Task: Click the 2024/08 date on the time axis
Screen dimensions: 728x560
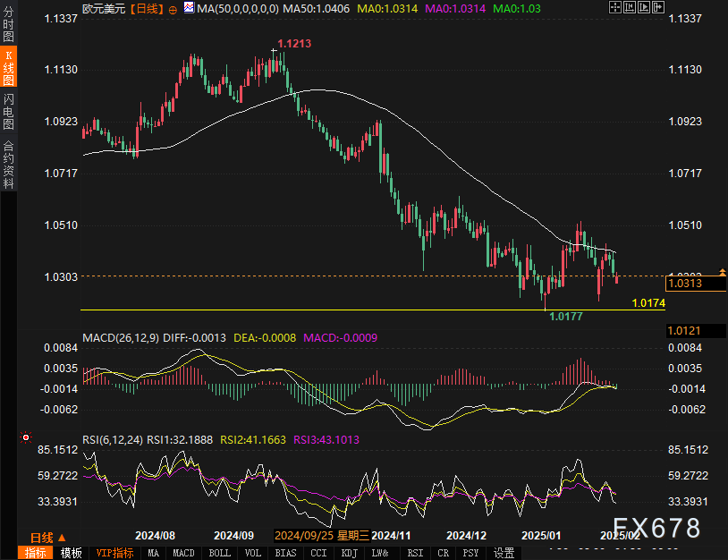Action: tap(155, 535)
